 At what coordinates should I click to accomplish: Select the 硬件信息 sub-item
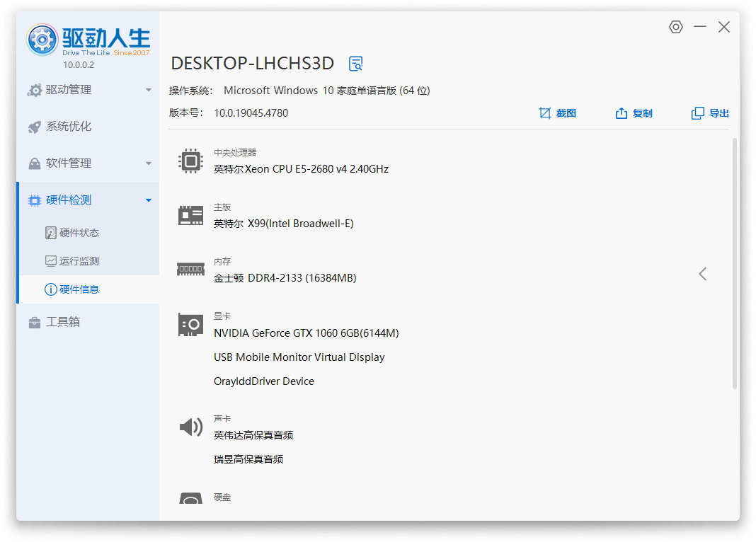click(x=88, y=289)
